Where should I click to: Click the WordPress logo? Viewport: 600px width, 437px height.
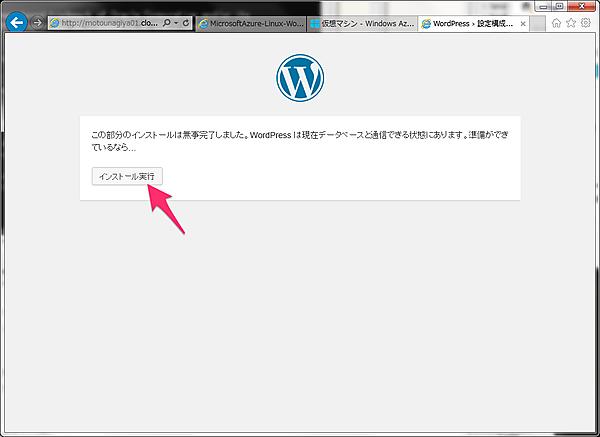[x=300, y=78]
